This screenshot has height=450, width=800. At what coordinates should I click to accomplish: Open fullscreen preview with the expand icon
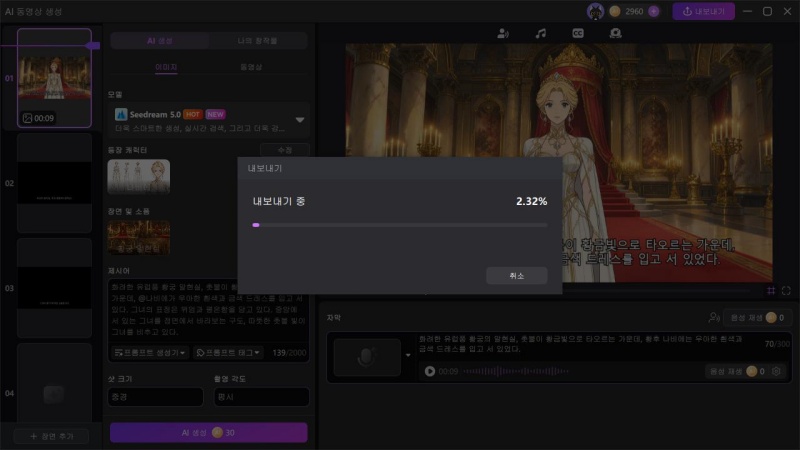[x=786, y=291]
